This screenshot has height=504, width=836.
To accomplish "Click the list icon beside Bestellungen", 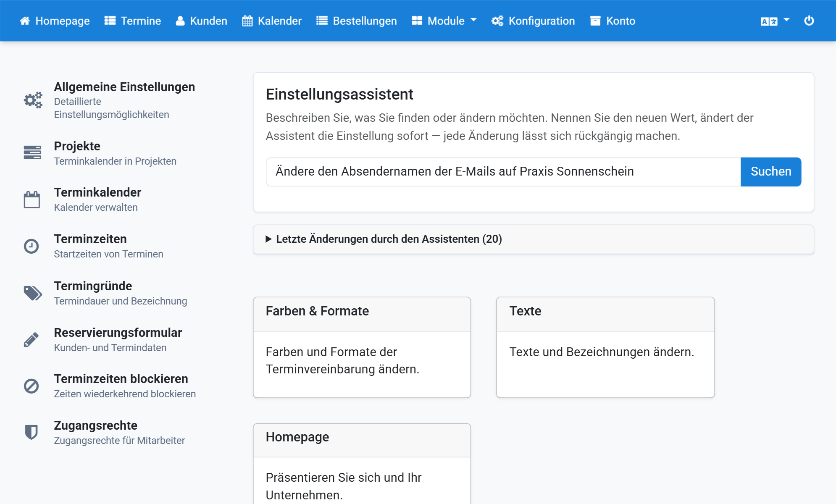I will pos(322,21).
